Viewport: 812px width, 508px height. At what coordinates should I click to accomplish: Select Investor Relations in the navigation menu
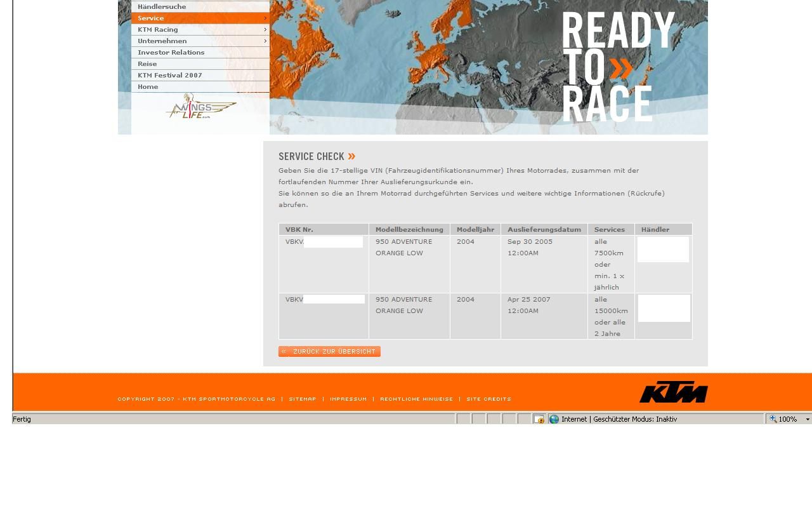point(171,53)
